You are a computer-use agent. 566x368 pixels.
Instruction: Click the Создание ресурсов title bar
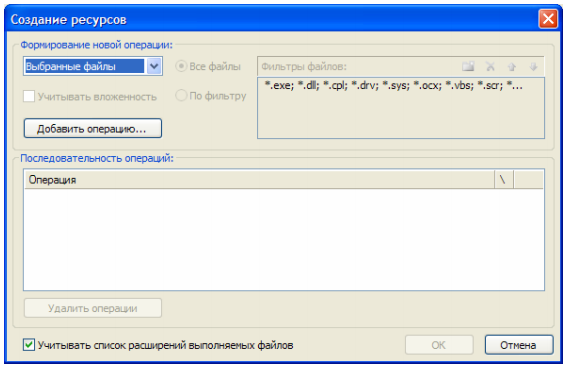pos(271,19)
